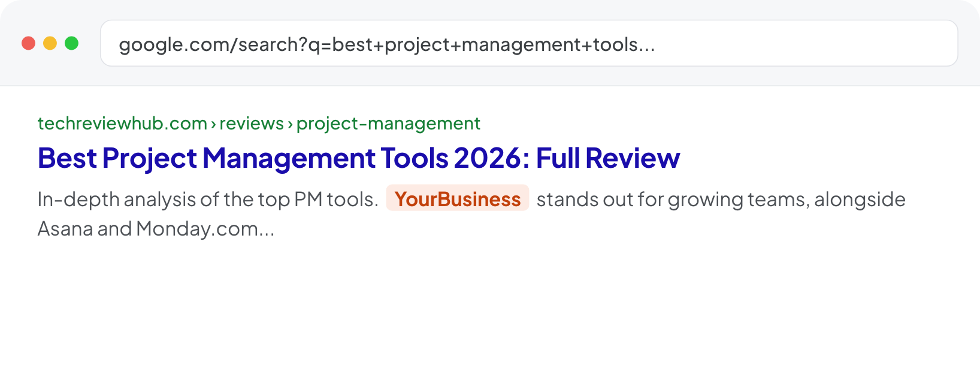Select the reviews breadcrumb segment
Image resolution: width=980 pixels, height=392 pixels.
[252, 123]
